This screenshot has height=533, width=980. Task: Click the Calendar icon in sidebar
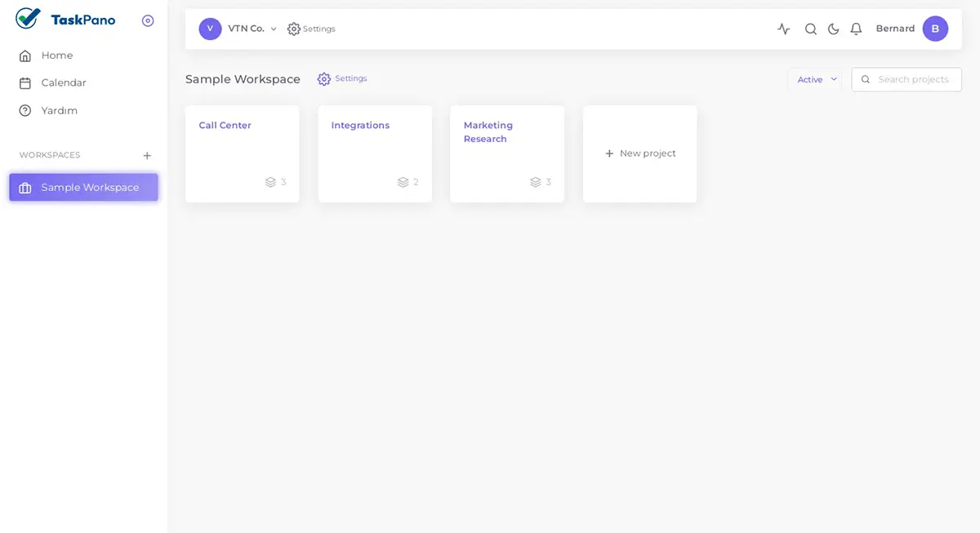click(25, 83)
